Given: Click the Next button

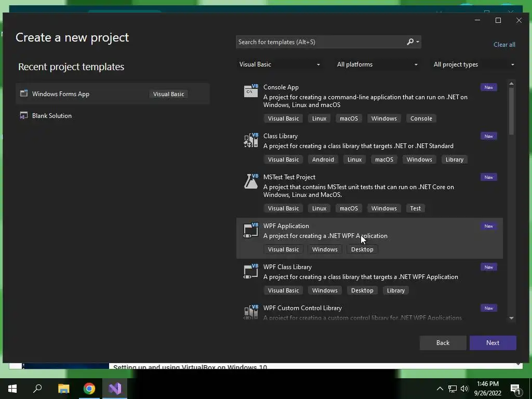Looking at the screenshot, I should point(493,343).
